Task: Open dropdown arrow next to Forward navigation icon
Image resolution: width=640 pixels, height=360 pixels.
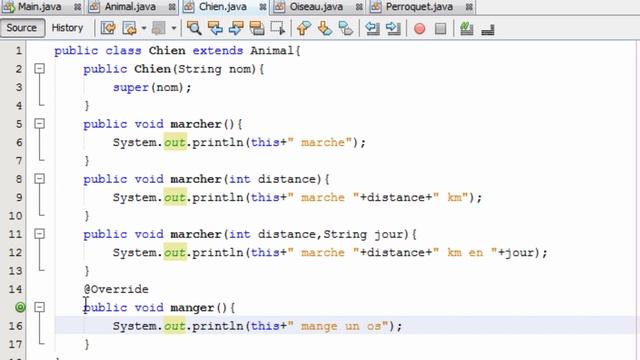Action: [x=173, y=29]
